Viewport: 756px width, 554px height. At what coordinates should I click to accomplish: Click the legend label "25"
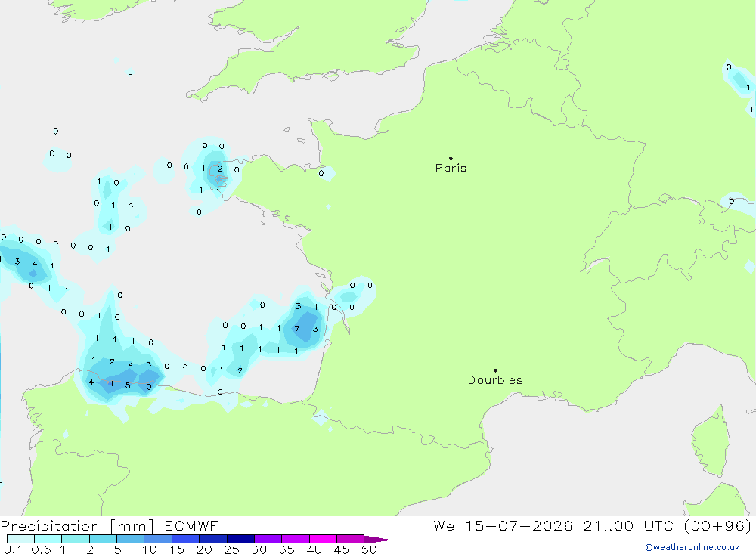point(232,549)
